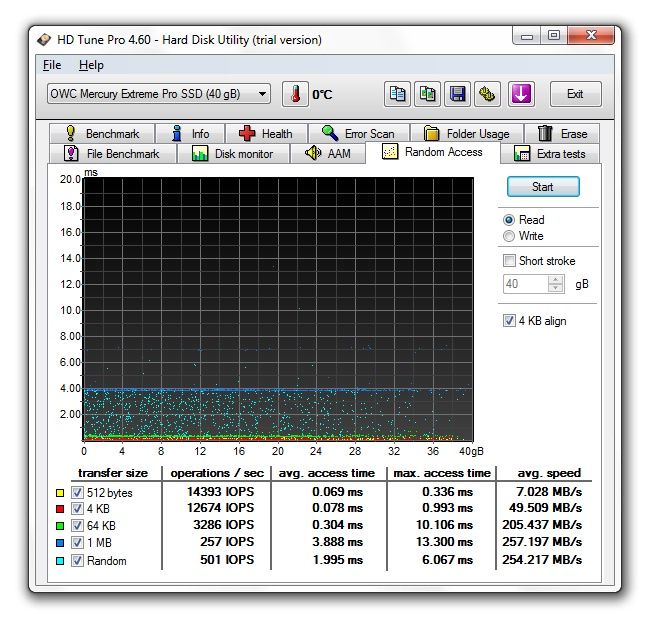Increase short stroke gB spinner value
This screenshot has width=650, height=620.
(x=555, y=280)
